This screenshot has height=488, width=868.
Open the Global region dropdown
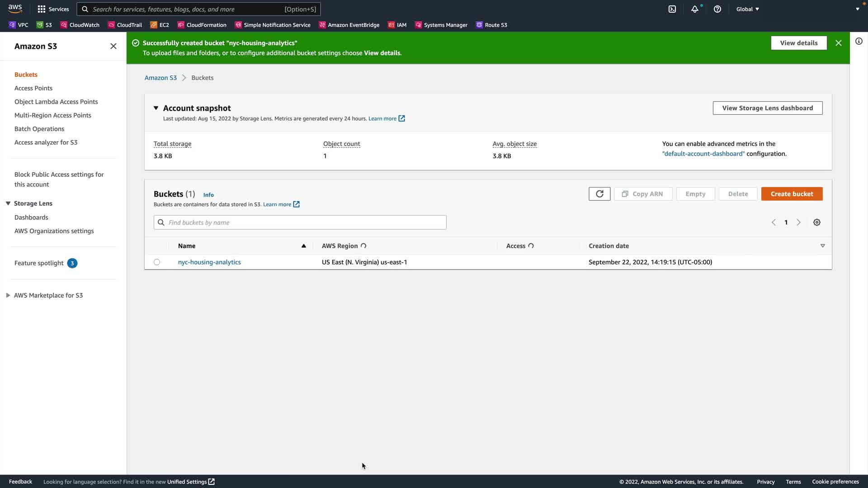pyautogui.click(x=747, y=9)
